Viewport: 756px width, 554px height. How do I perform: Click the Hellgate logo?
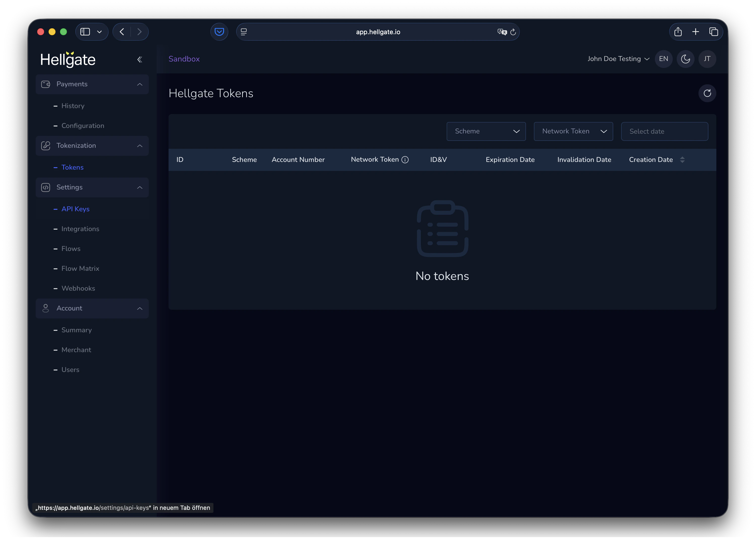[68, 59]
